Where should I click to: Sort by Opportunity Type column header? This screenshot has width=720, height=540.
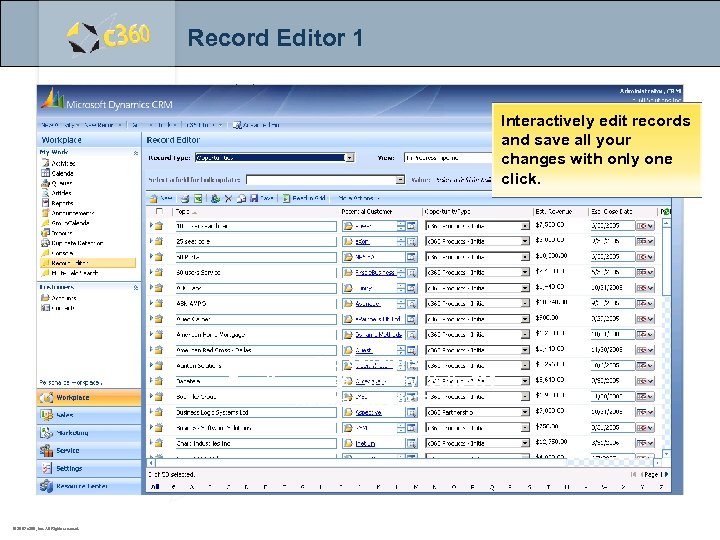coord(447,212)
